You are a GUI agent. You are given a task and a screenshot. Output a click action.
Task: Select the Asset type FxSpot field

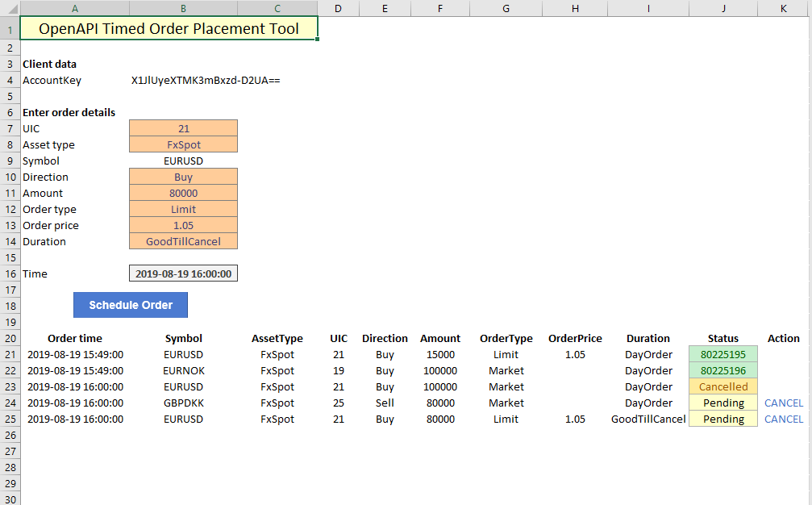tap(183, 144)
